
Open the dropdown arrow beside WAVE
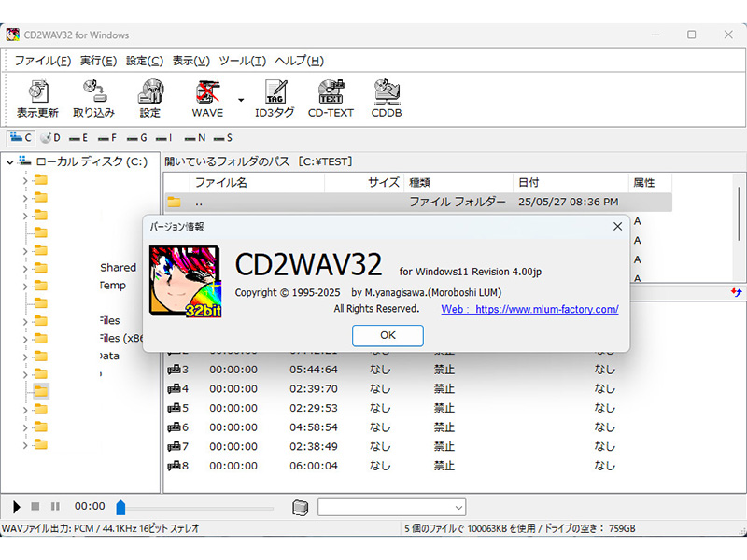click(x=241, y=100)
